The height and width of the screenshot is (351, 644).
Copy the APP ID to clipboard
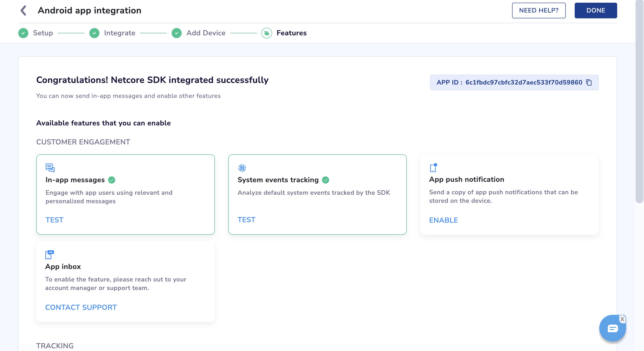pyautogui.click(x=589, y=82)
